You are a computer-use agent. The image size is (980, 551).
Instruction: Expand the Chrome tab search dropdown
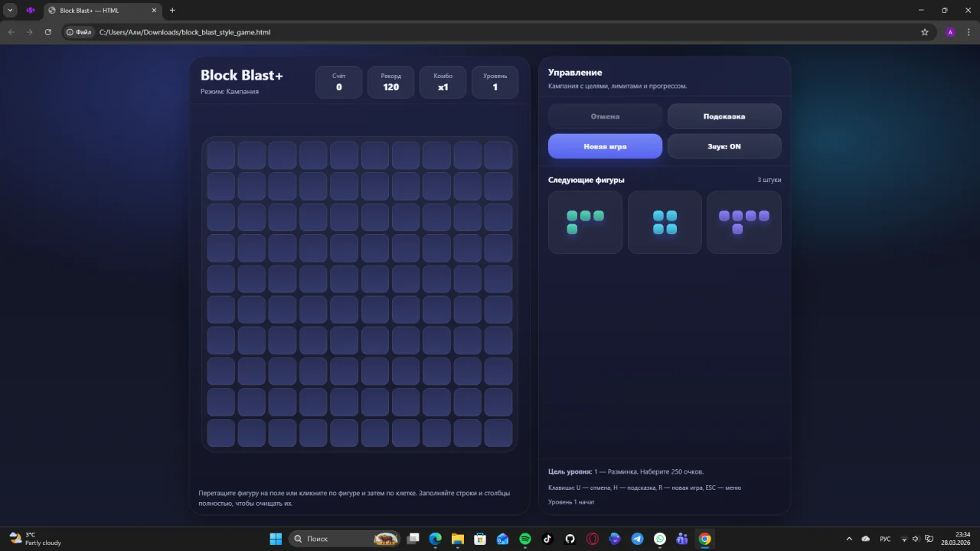click(11, 11)
